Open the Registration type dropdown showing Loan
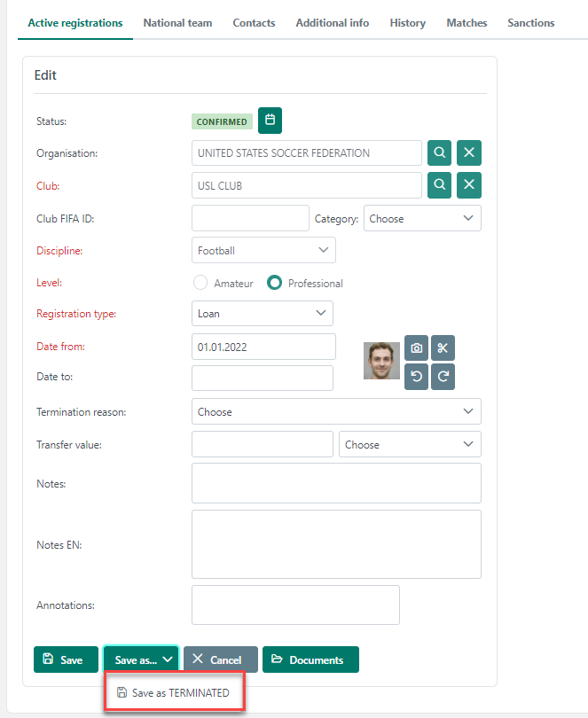This screenshot has width=588, height=718. (262, 314)
